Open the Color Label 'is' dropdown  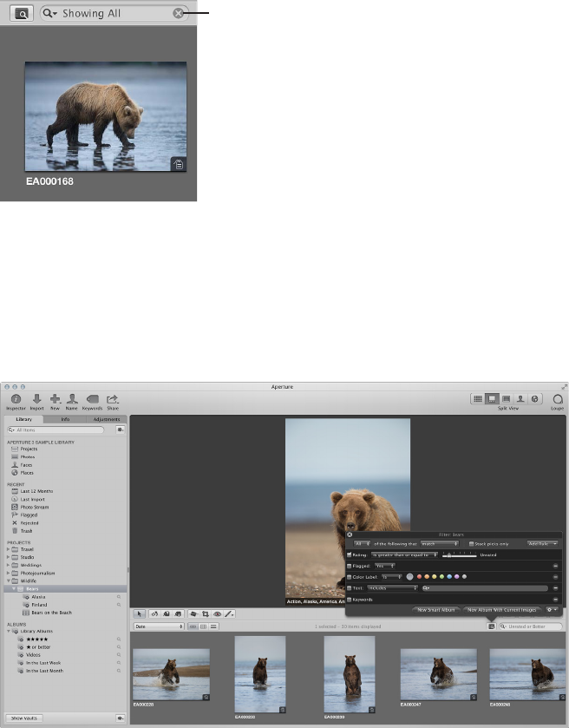392,577
